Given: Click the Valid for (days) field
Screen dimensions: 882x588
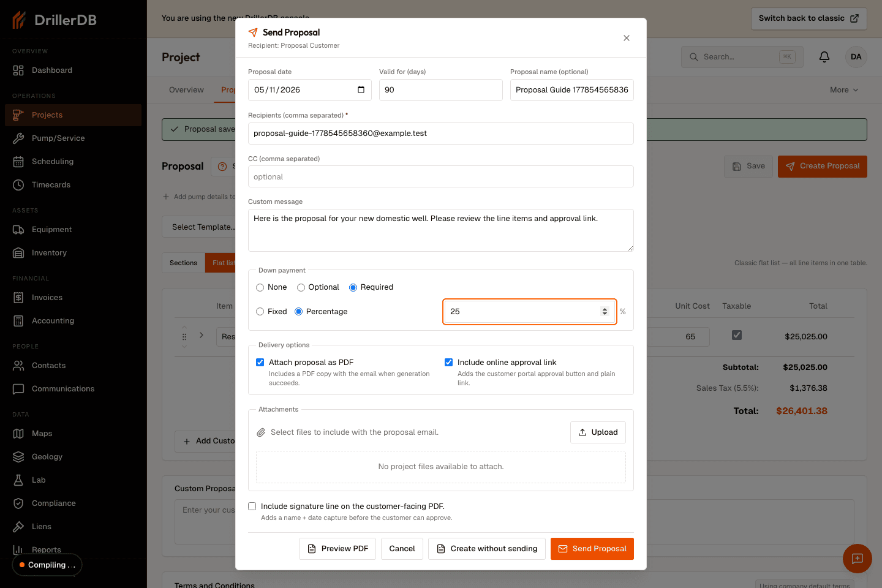Looking at the screenshot, I should [x=441, y=90].
